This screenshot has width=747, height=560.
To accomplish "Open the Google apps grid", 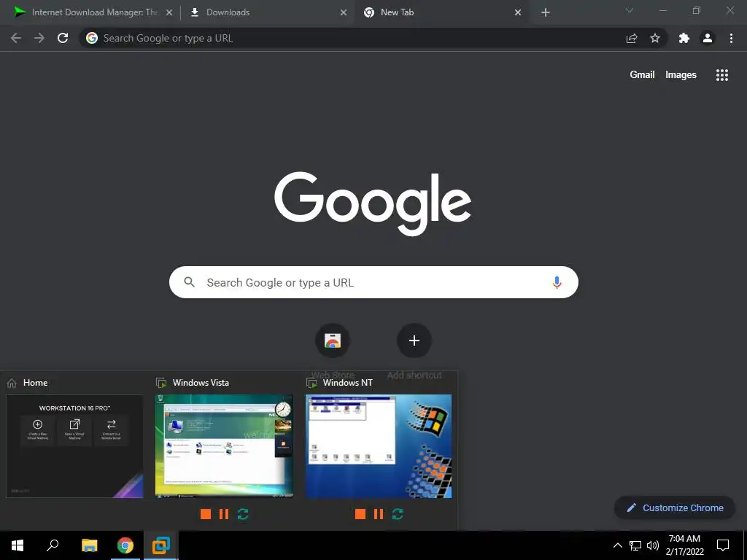I will (x=721, y=75).
